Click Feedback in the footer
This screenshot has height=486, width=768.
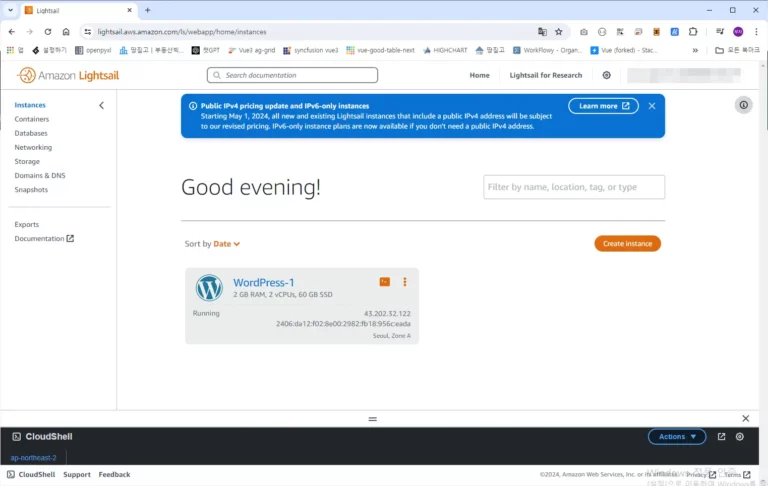(x=114, y=474)
